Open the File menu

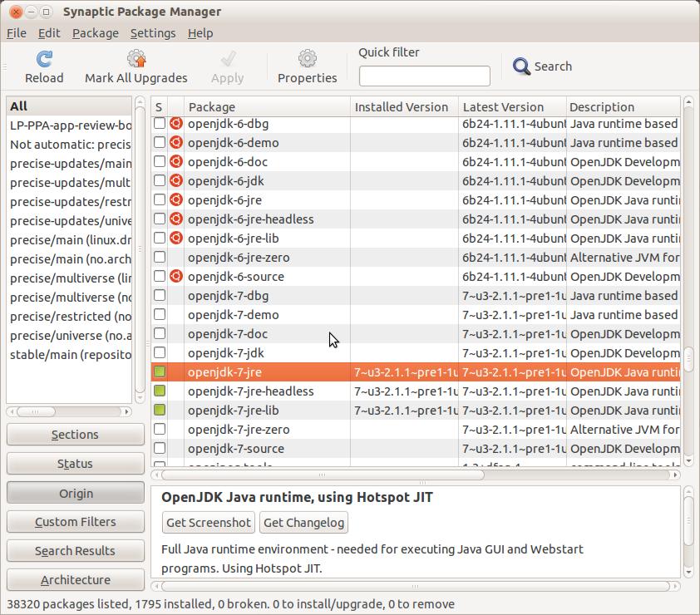click(17, 33)
